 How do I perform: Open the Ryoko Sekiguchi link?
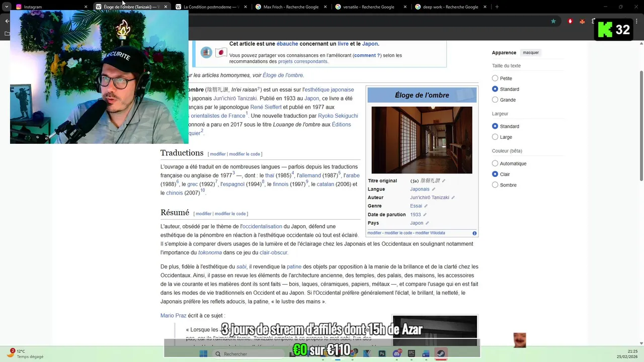point(338,116)
